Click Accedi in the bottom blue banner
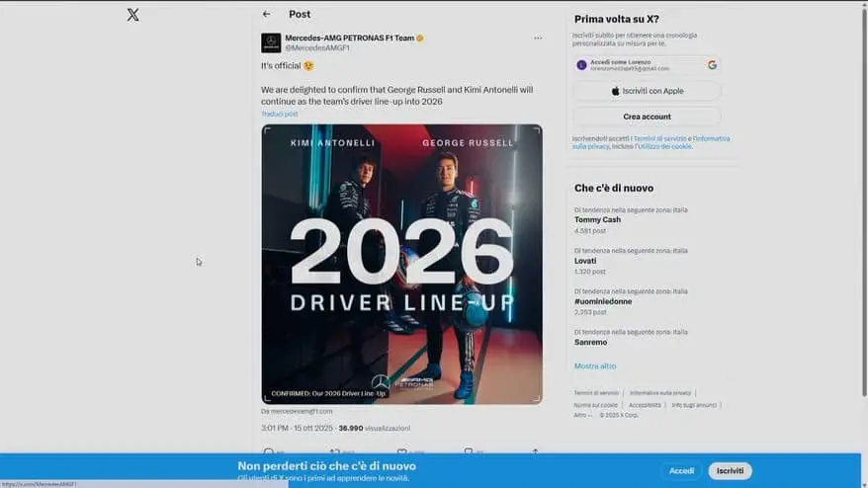The width and height of the screenshot is (868, 488). (x=681, y=471)
